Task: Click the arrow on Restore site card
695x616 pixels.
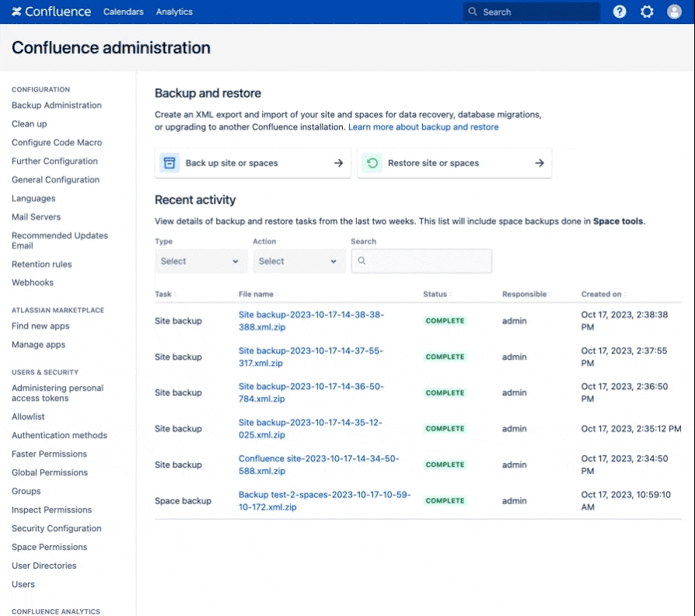Action: click(x=540, y=163)
